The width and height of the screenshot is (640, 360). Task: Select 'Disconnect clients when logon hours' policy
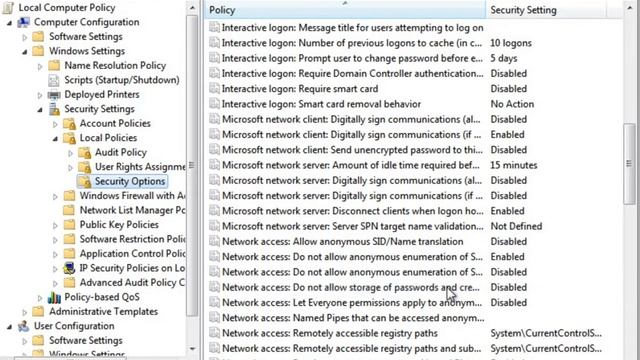click(352, 211)
